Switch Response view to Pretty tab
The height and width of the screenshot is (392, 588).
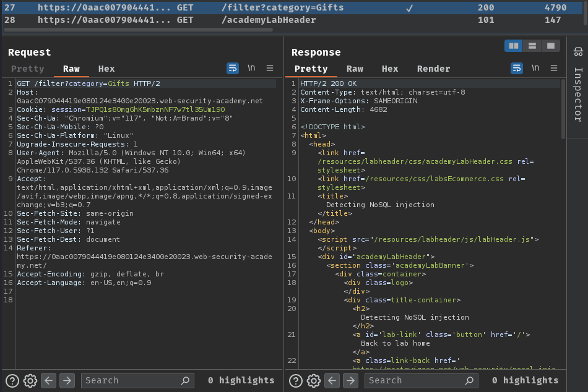pos(311,69)
